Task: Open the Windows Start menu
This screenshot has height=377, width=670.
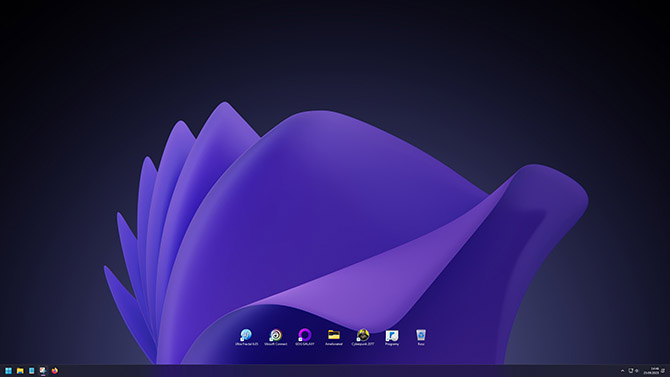Action: (x=8, y=371)
